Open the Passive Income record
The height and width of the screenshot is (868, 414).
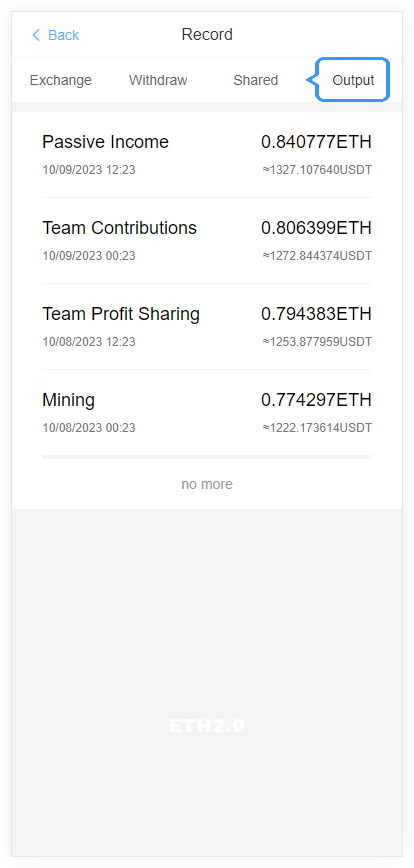coord(207,154)
